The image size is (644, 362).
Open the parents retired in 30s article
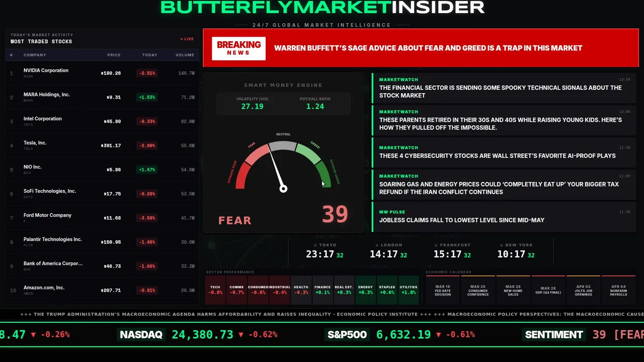coord(504,120)
